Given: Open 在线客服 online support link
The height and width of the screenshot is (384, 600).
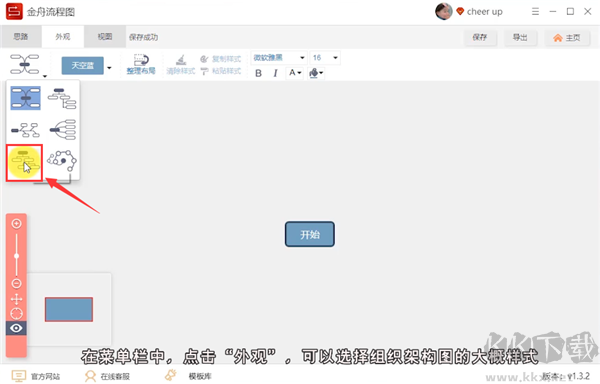Looking at the screenshot, I should tap(108, 376).
